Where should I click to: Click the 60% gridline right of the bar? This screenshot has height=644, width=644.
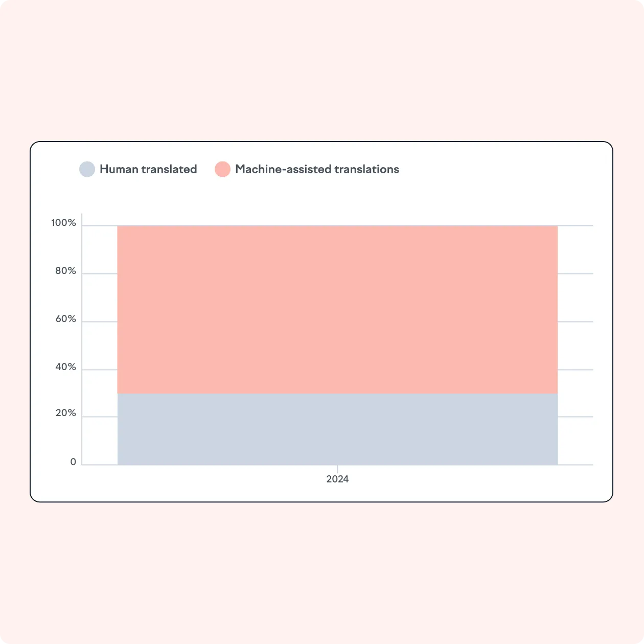click(x=575, y=321)
